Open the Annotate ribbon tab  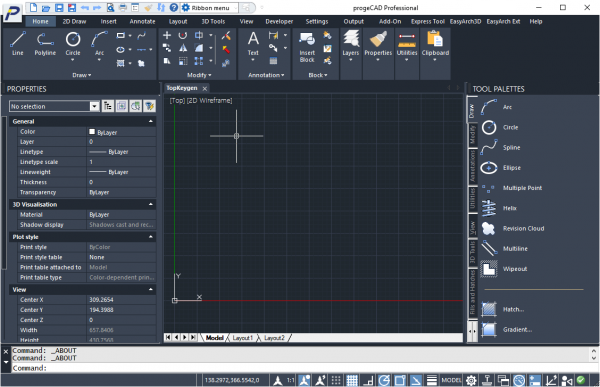tap(142, 21)
